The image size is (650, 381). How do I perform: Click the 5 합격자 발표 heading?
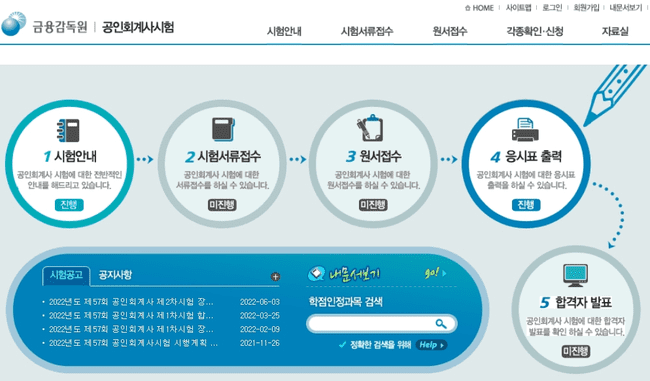pos(576,302)
